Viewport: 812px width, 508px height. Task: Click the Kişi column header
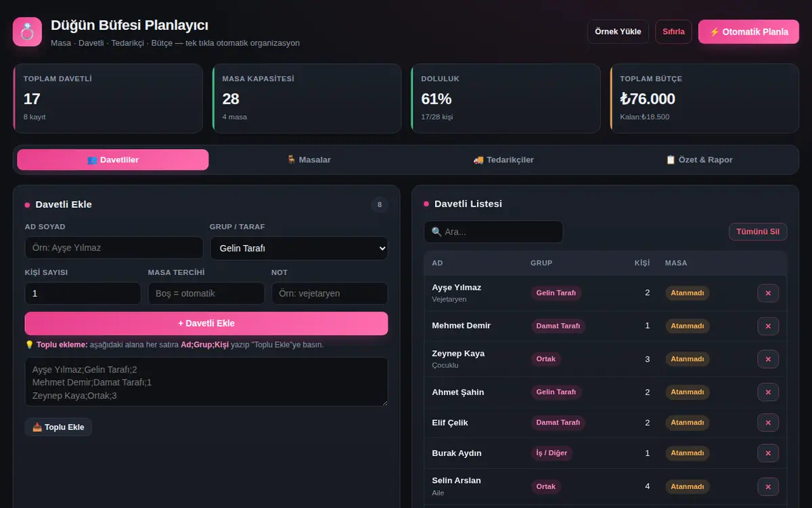641,263
